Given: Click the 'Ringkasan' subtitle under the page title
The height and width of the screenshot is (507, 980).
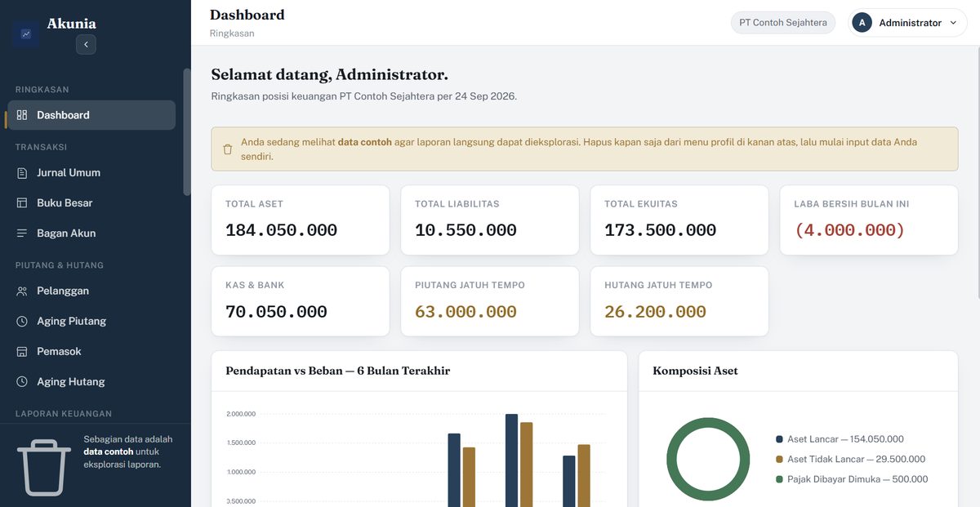Looking at the screenshot, I should coord(232,33).
